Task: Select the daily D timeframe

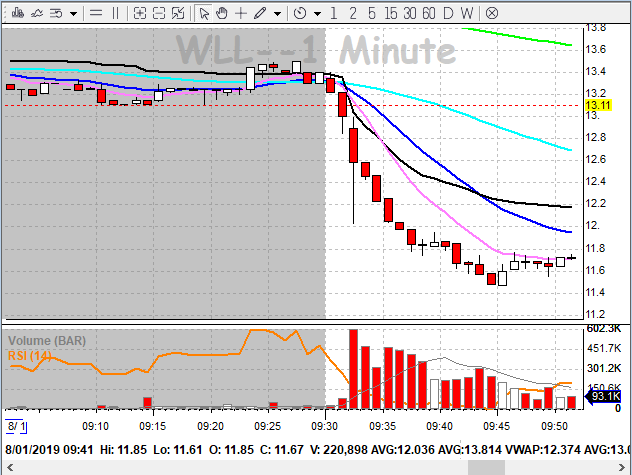Action: pos(450,14)
